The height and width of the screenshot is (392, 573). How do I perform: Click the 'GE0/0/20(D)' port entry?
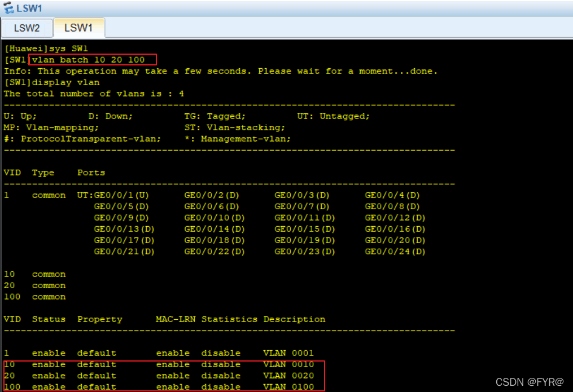[395, 240]
